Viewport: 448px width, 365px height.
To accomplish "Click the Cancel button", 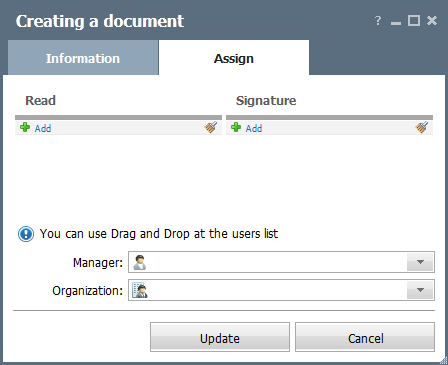I will pyautogui.click(x=365, y=337).
